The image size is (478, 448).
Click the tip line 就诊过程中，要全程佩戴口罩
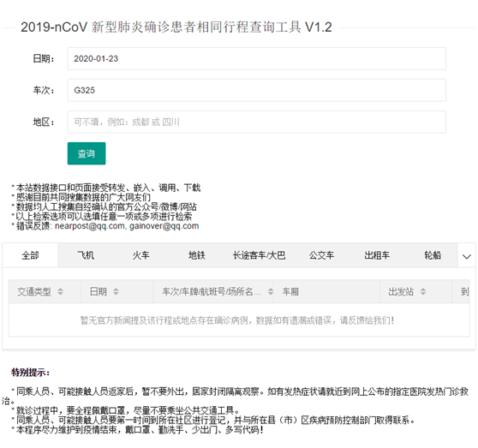click(x=126, y=410)
